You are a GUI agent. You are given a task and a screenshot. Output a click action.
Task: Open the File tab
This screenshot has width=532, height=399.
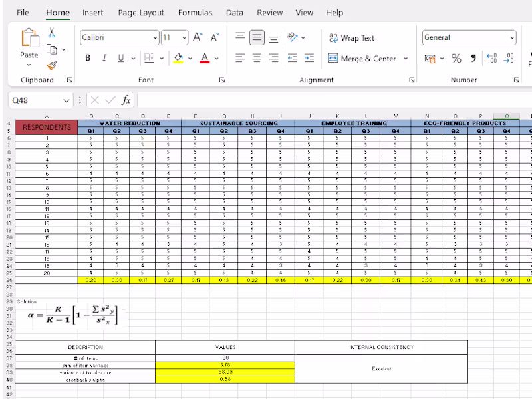[23, 13]
